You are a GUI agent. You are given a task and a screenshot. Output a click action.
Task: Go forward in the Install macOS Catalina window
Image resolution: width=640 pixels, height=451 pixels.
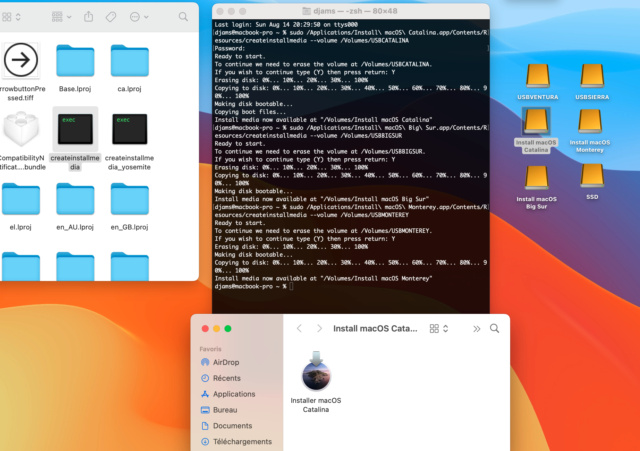[319, 329]
